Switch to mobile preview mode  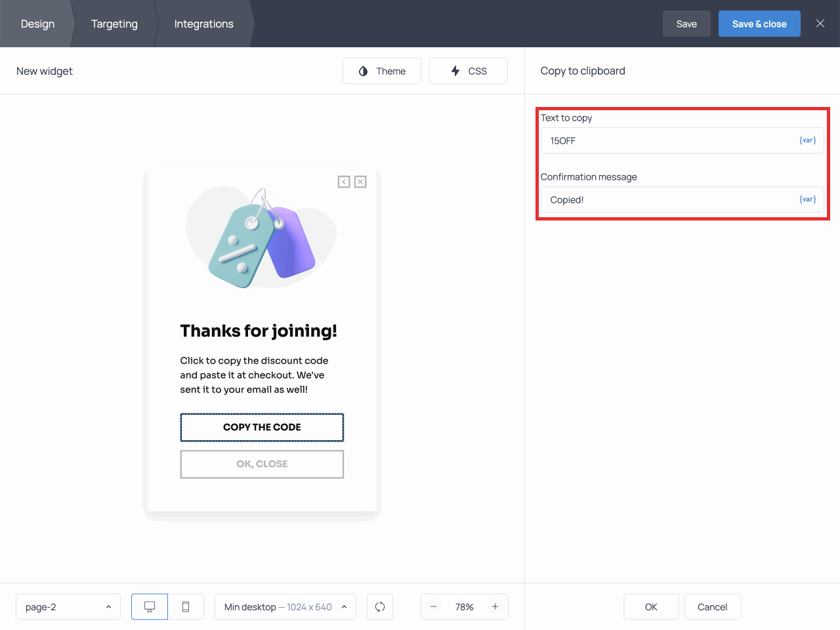pos(186,607)
